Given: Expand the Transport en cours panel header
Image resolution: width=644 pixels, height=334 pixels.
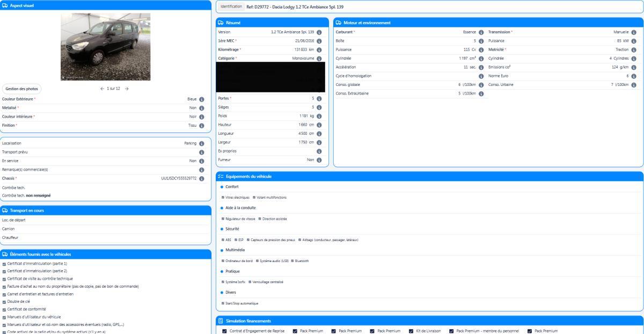Looking at the screenshot, I should (106, 210).
